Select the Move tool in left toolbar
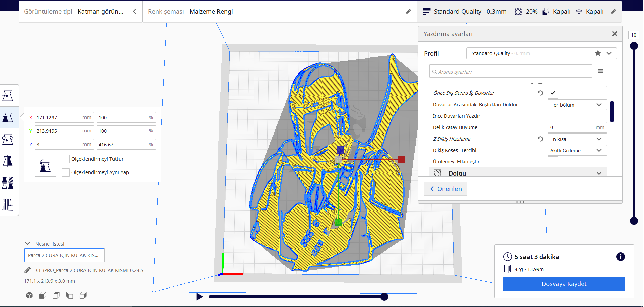 8,95
